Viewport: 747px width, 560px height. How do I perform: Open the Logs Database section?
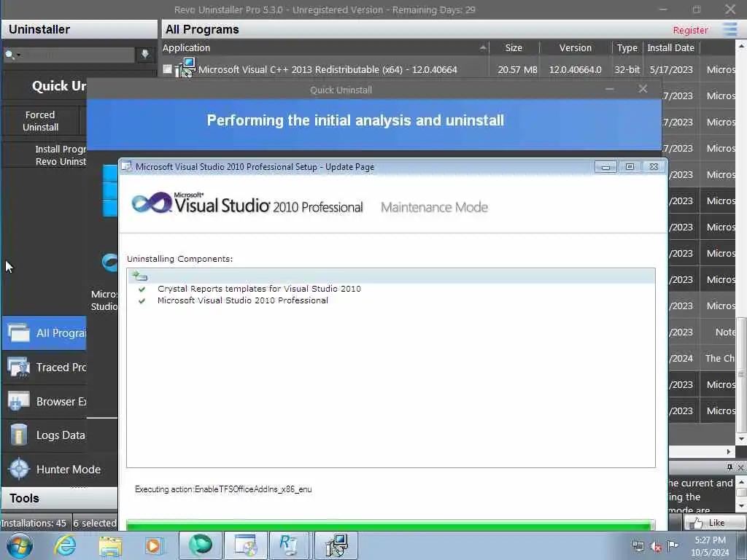click(x=44, y=435)
